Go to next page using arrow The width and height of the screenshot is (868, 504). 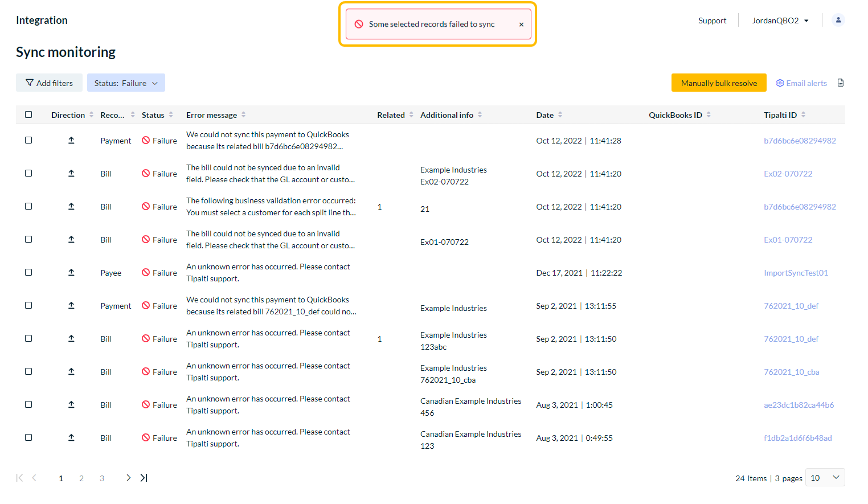pyautogui.click(x=128, y=478)
